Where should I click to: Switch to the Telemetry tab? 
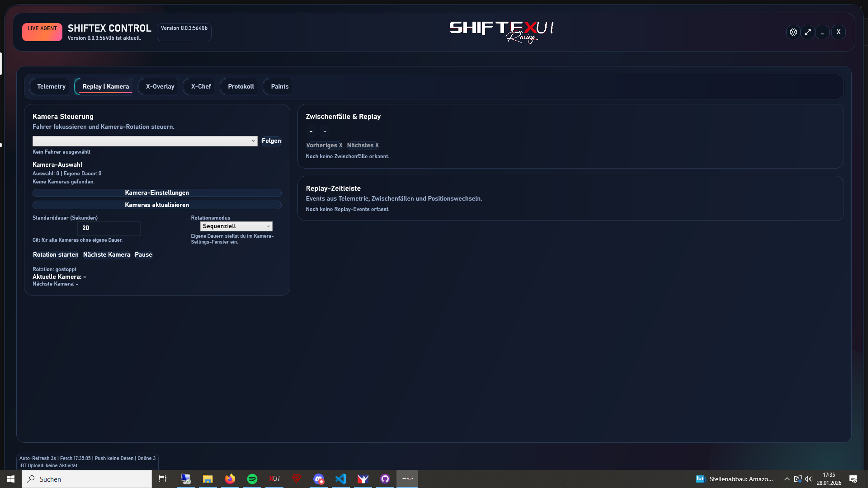[x=51, y=86]
